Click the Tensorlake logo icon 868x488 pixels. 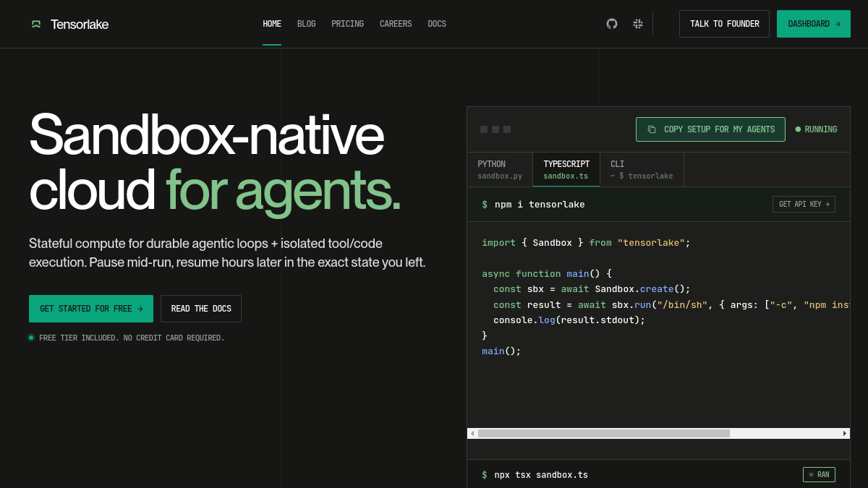[x=36, y=24]
